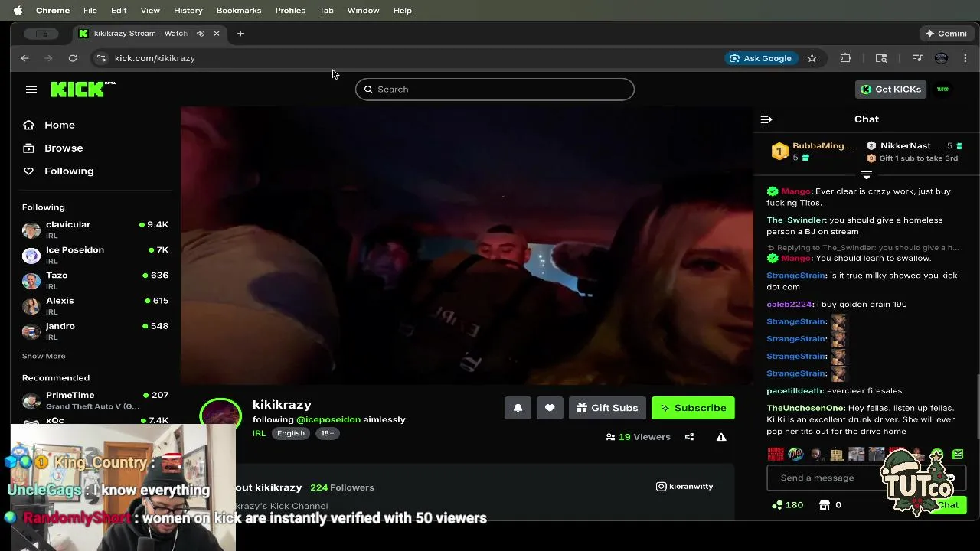Open clavicular's channel from Following list

(95, 230)
